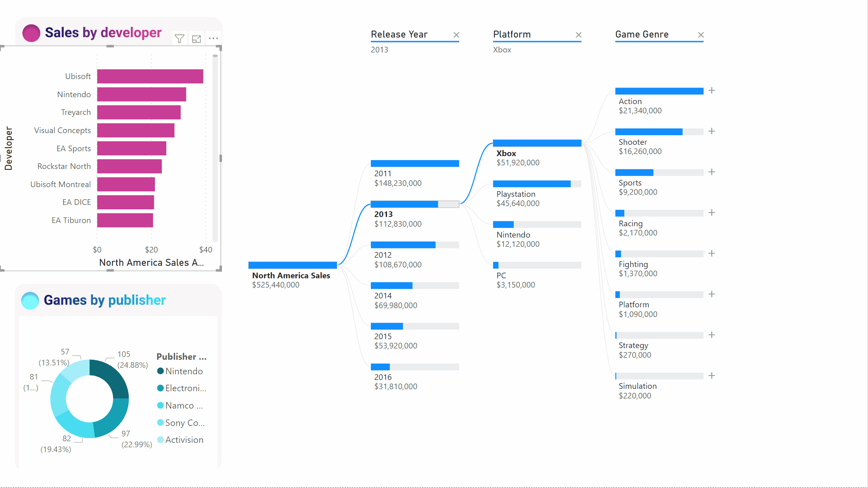Select the Activision legend entry in publisher chart
The width and height of the screenshot is (868, 488).
point(183,440)
